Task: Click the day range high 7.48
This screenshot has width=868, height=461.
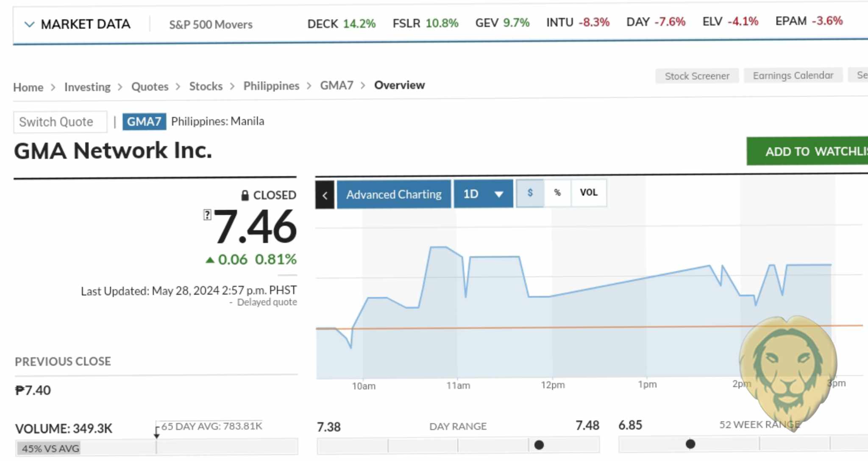Action: pyautogui.click(x=587, y=425)
